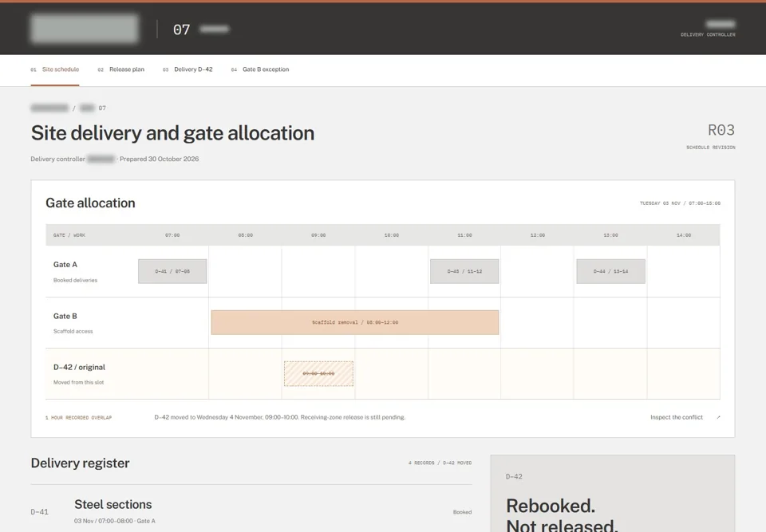Image resolution: width=766 pixels, height=532 pixels.
Task: Click Scaffold access under Gate B
Action: point(73,331)
